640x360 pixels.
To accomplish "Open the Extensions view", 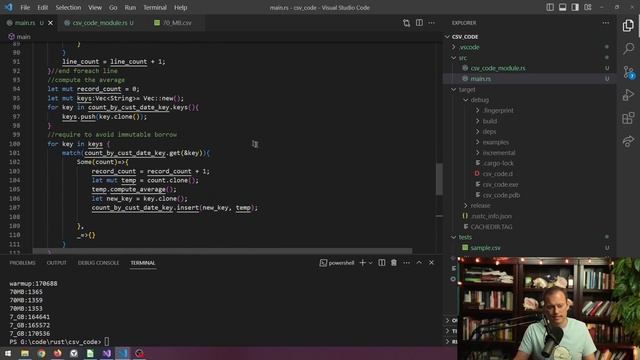I will click(x=628, y=118).
